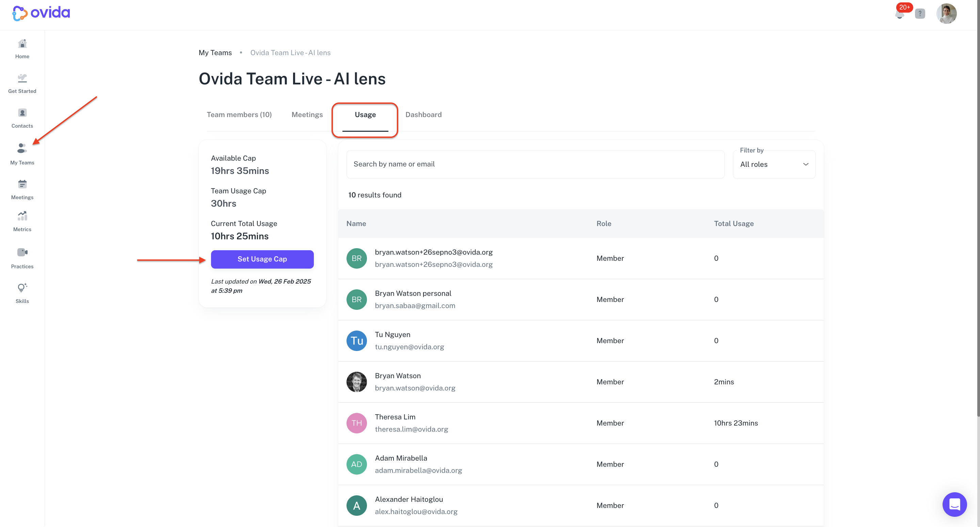Viewport: 980px width, 527px height.
Task: Focus the Search by name or email field
Action: tap(535, 164)
